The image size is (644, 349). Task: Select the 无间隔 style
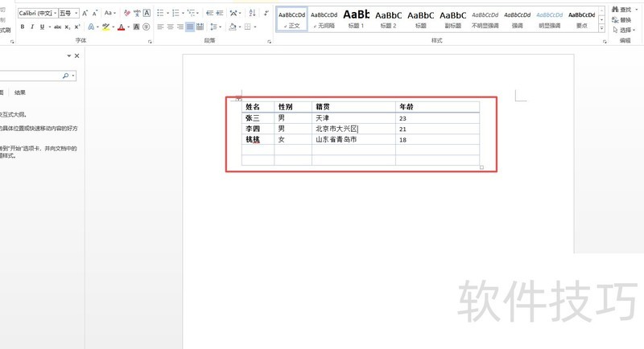pos(324,19)
